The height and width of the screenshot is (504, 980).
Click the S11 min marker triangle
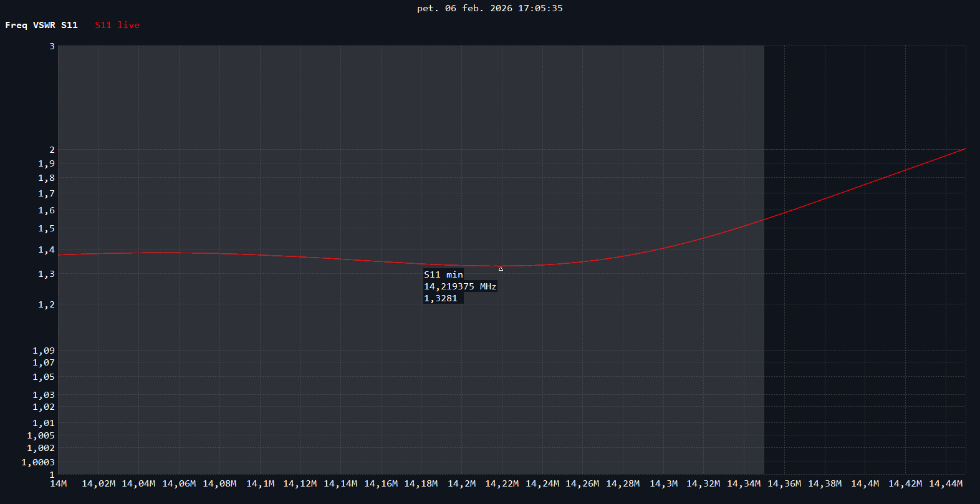tap(501, 269)
